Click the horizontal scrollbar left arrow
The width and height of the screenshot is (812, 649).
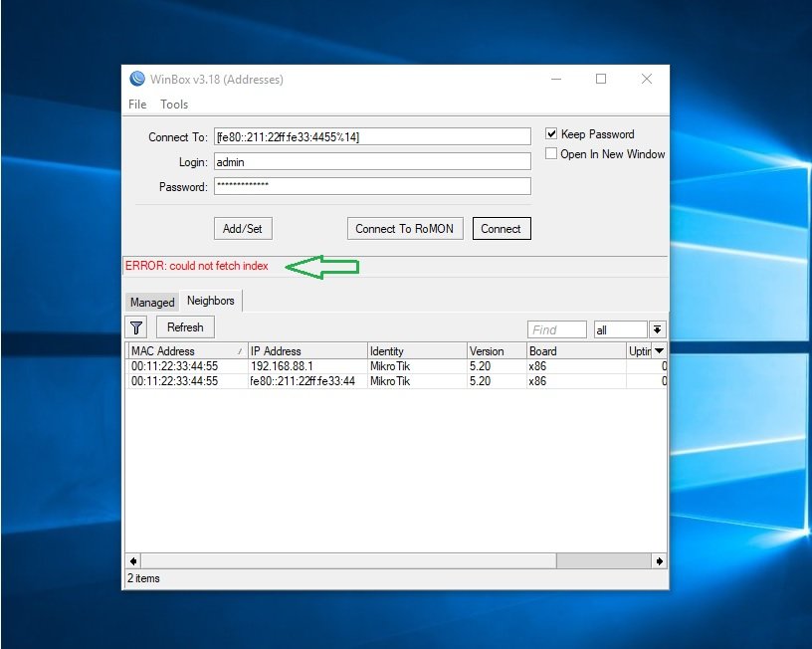pos(133,561)
